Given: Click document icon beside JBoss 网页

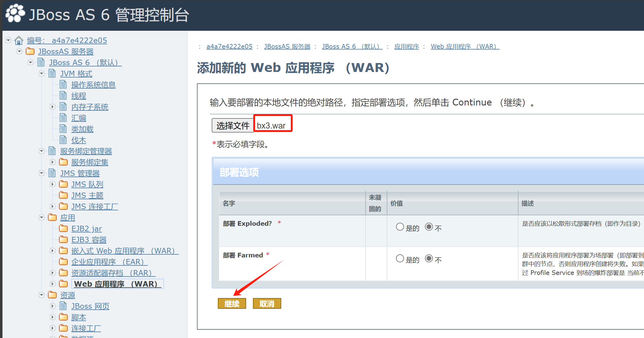Looking at the screenshot, I should [63, 306].
